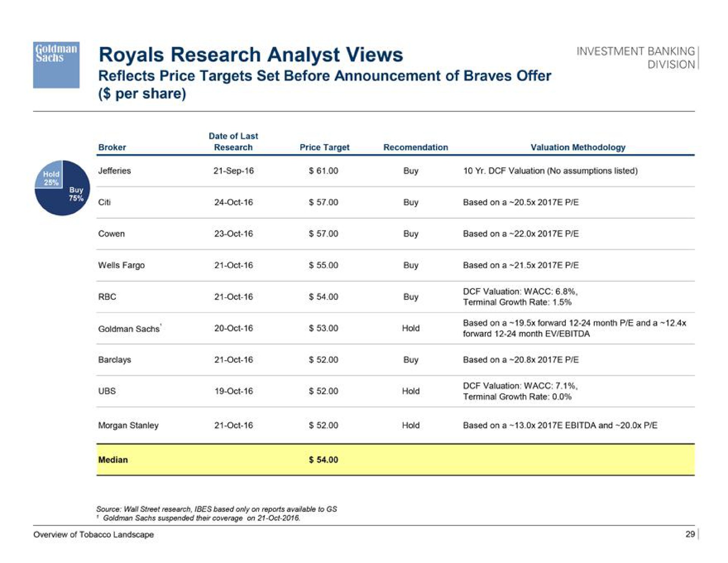Screen dimensions: 728x563
Task: Click 'Based on a ~20.8x 2017E P/E'
Action: coord(521,360)
